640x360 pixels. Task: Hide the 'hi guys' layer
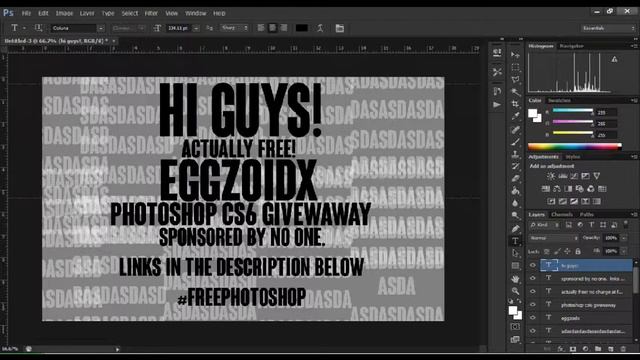533,265
